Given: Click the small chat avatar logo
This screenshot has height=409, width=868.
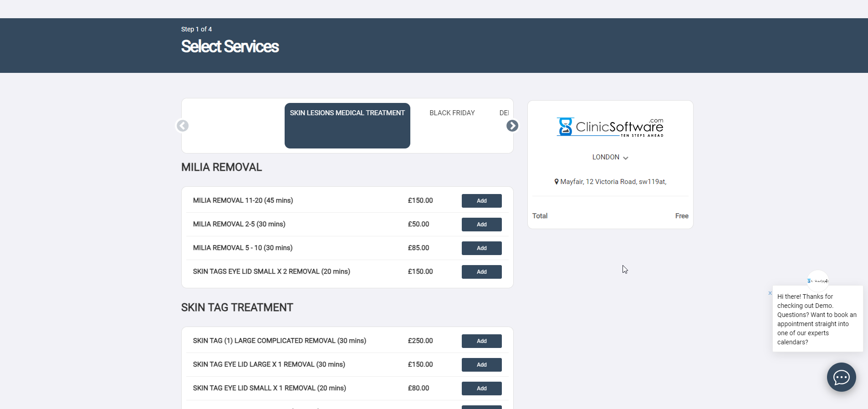Looking at the screenshot, I should [x=817, y=281].
